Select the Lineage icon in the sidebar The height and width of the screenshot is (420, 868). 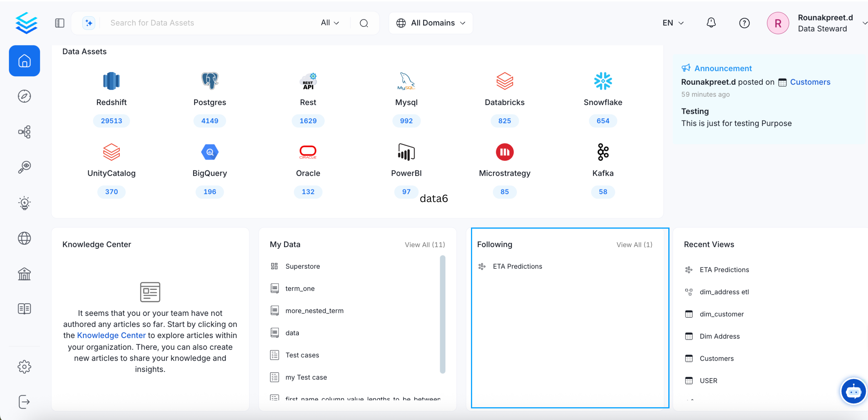coord(24,132)
